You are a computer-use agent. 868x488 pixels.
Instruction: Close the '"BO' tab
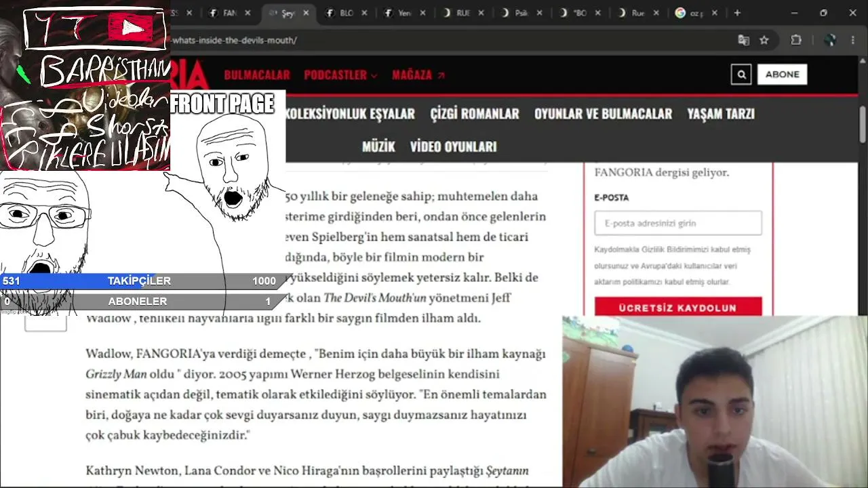[597, 13]
